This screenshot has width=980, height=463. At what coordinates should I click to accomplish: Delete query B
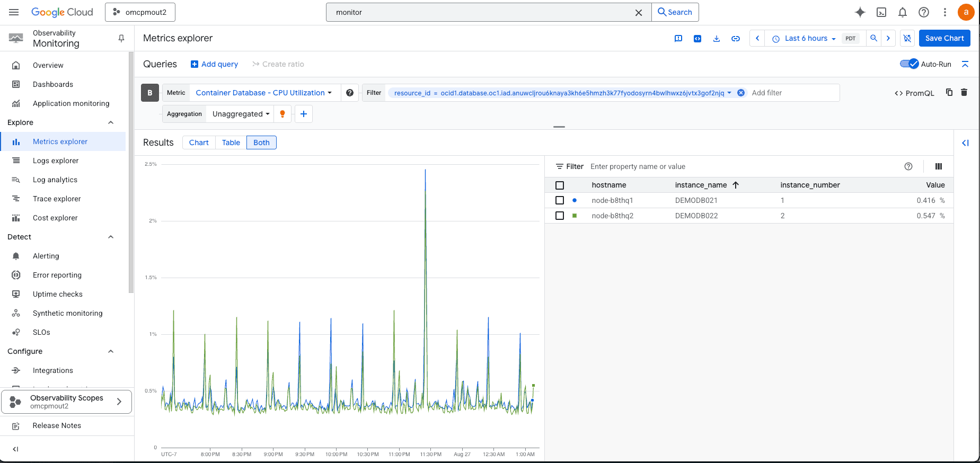pyautogui.click(x=964, y=92)
